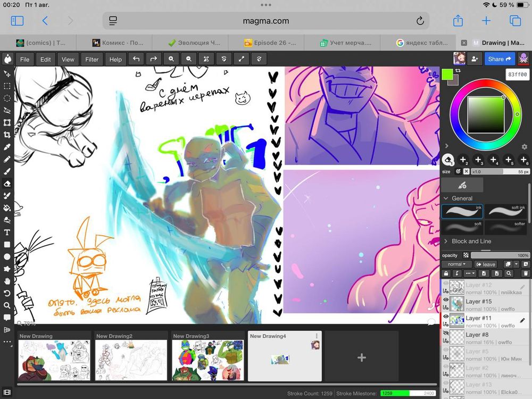
Task: Open the Filter menu
Action: click(92, 60)
